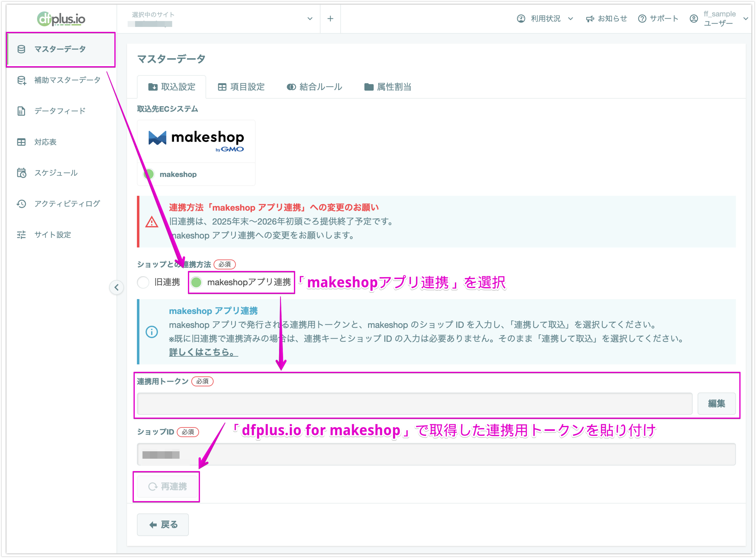Add a new site with the plus button
This screenshot has height=558, width=756.
coord(330,19)
